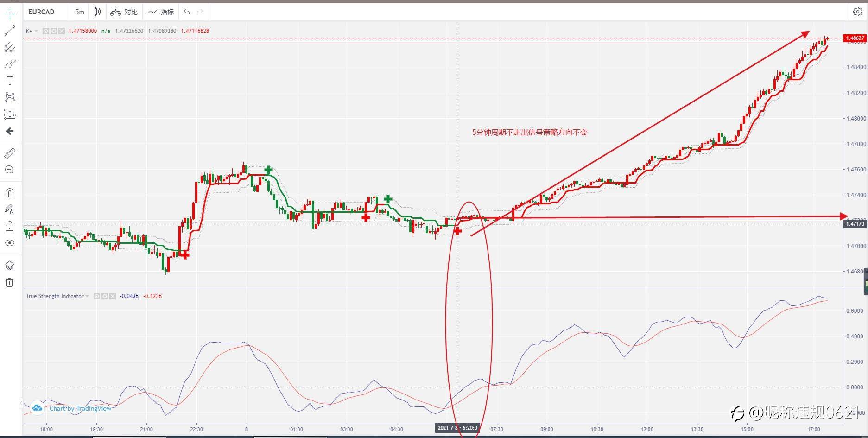Expand the K+ indicator legend arrow
The image size is (868, 438).
(36, 31)
